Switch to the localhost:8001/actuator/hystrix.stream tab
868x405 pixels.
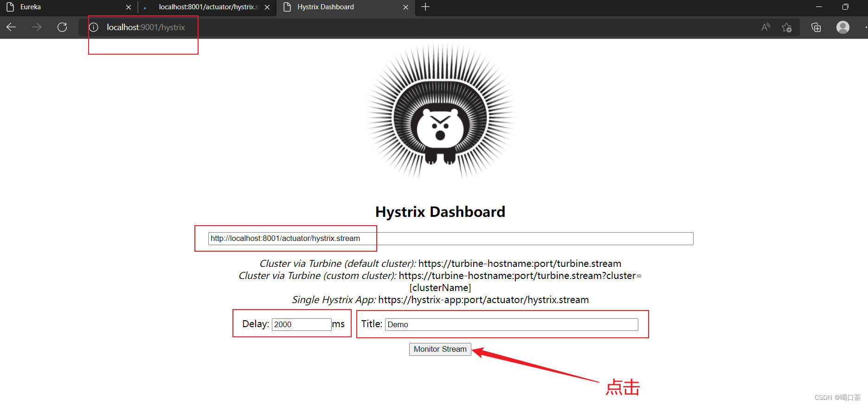click(x=207, y=7)
